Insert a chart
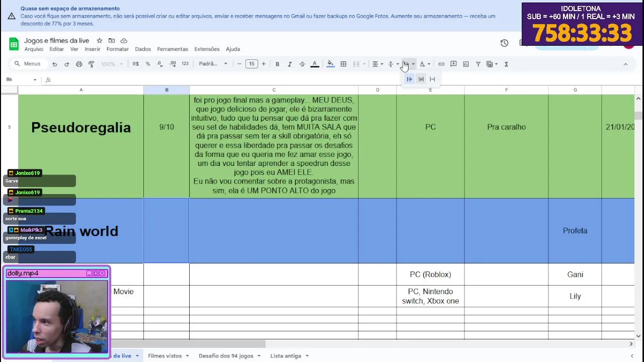 (466, 64)
